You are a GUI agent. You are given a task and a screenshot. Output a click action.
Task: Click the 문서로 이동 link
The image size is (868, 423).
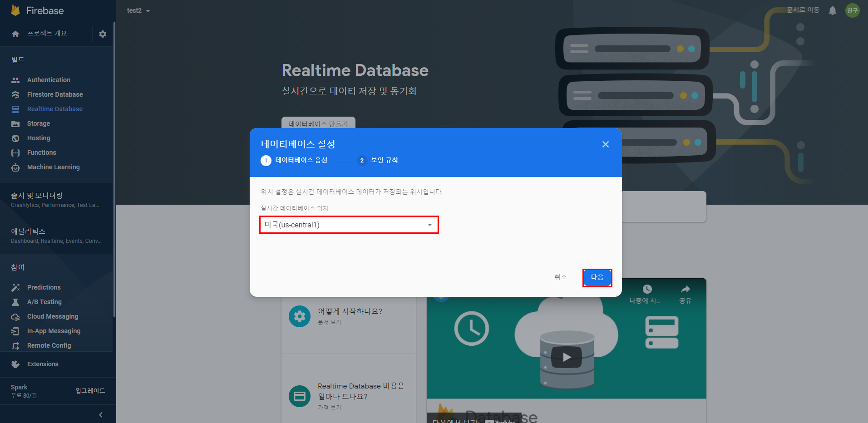pyautogui.click(x=803, y=10)
